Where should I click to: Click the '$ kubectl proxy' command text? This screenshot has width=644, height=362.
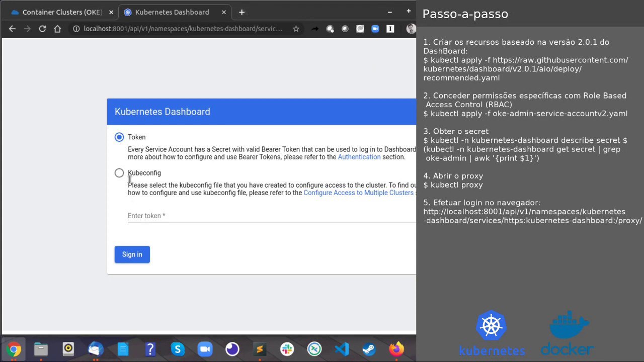[453, 185]
